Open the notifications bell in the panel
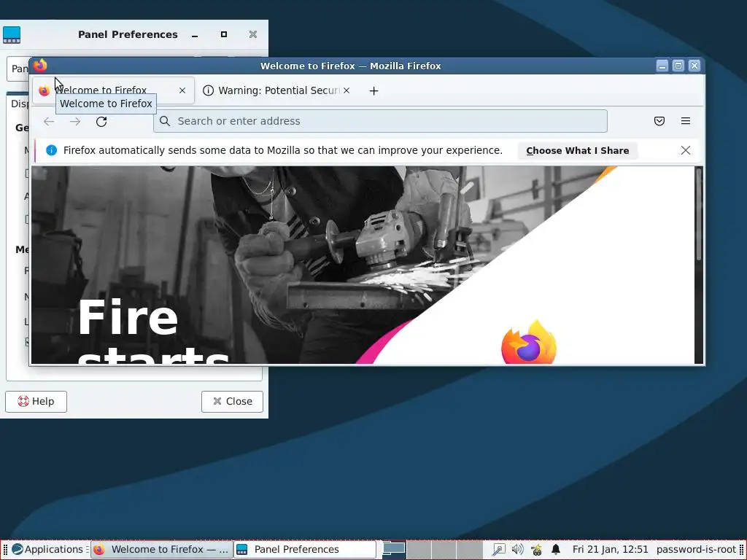This screenshot has height=560, width=747. pyautogui.click(x=555, y=550)
